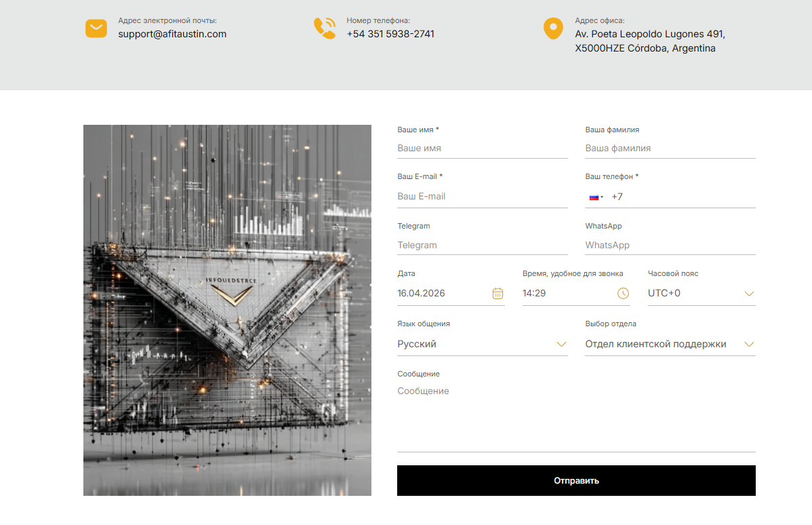
Task: Expand the Отдел клиентской поддержки dropdown
Action: 670,344
